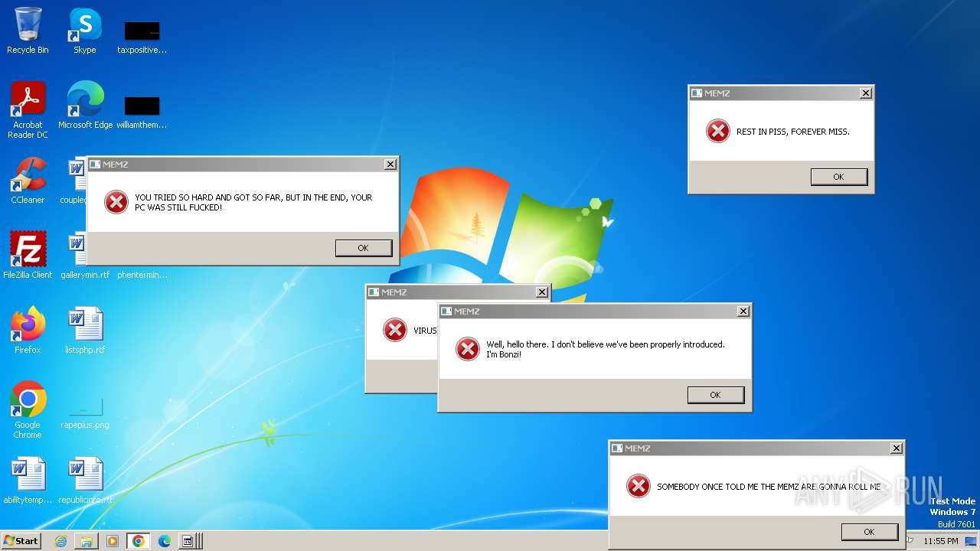980x551 pixels.
Task: Click error icon in Bonzi dialog
Action: pyautogui.click(x=467, y=349)
